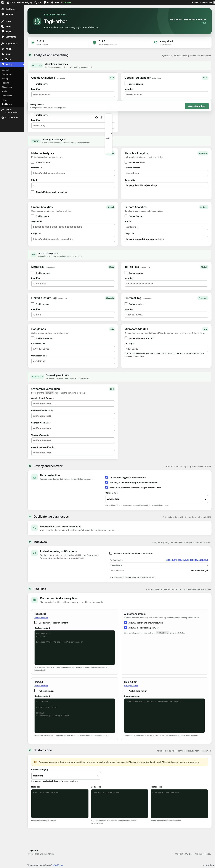Enable service for Meta Pixel
Viewport: 215px width, 868px height.
tap(33, 273)
